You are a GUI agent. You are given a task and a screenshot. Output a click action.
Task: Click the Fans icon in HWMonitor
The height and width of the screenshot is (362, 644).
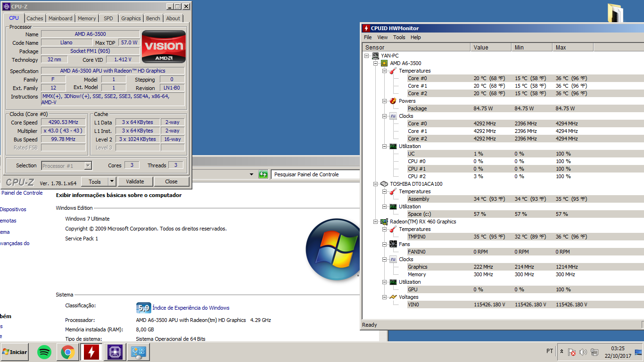point(393,244)
